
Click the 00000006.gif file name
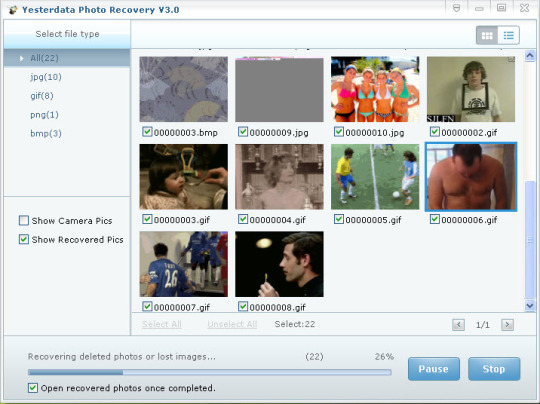point(469,220)
